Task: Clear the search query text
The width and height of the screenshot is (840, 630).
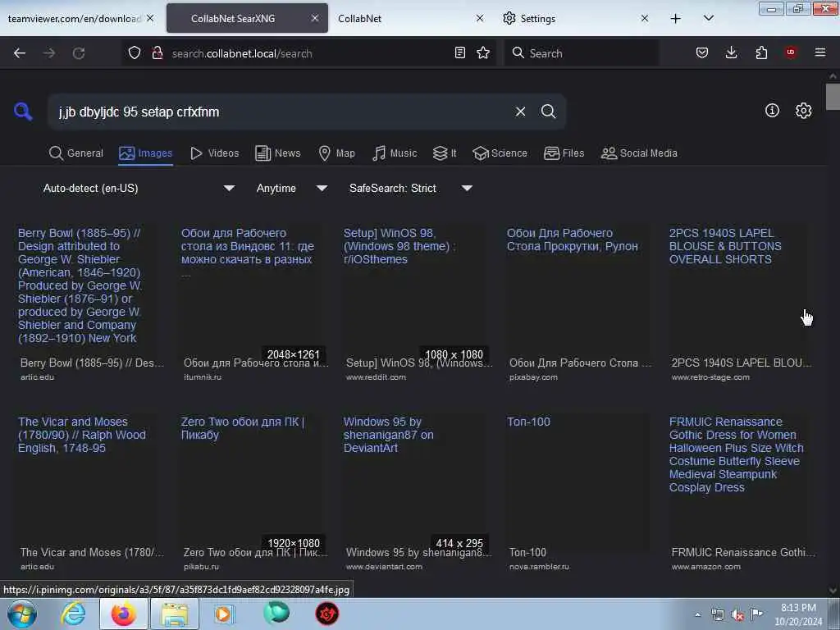Action: tap(520, 112)
